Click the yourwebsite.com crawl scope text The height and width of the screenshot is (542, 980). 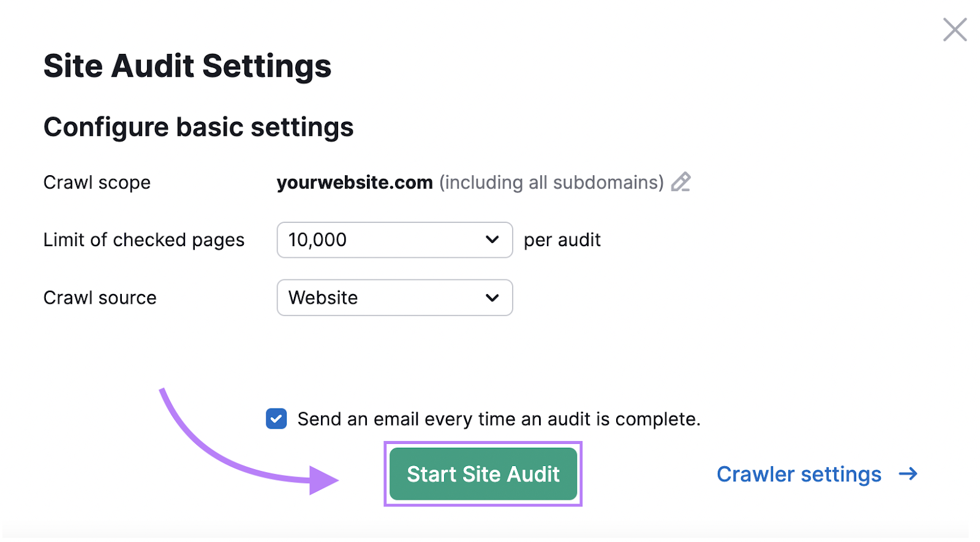point(355,182)
